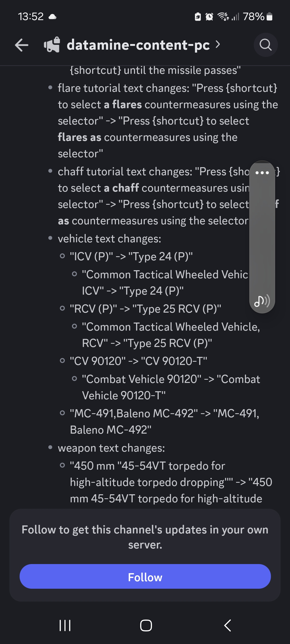Tap the "RCV (P)" to "Type 25 RCV (P)" line

click(145, 309)
